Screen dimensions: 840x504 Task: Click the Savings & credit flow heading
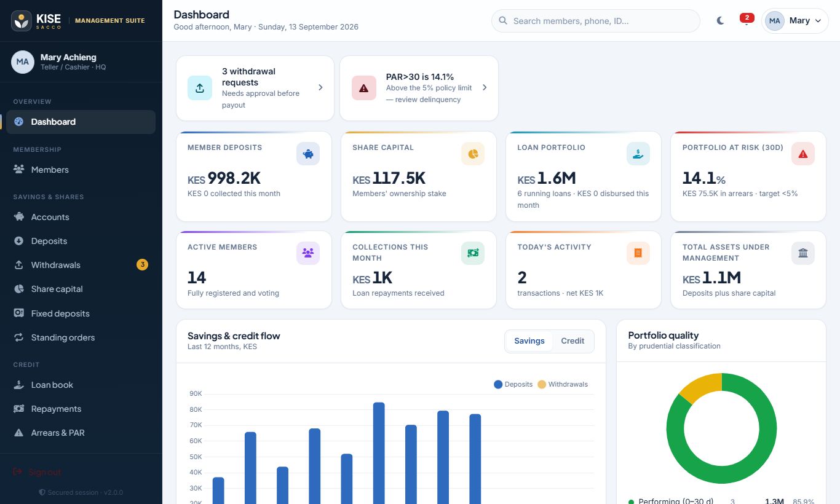click(234, 336)
